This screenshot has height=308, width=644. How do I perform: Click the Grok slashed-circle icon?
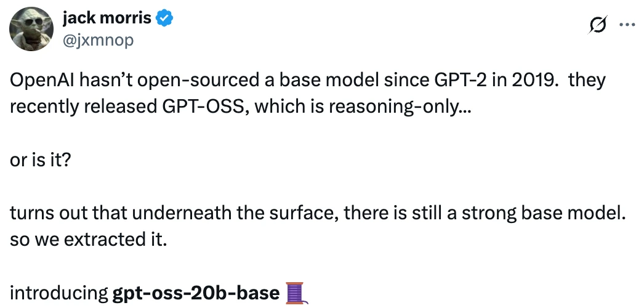[597, 25]
